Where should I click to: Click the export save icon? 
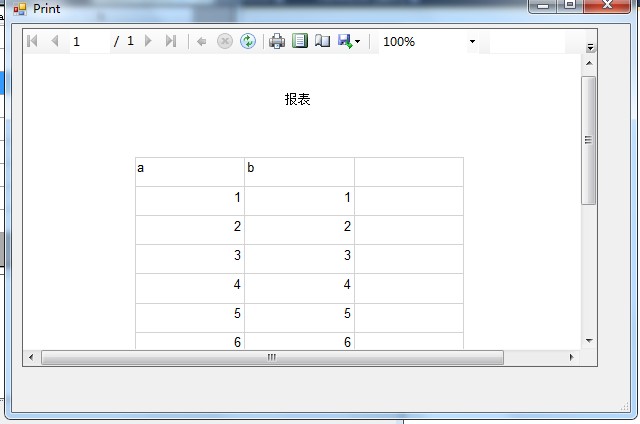coord(345,41)
